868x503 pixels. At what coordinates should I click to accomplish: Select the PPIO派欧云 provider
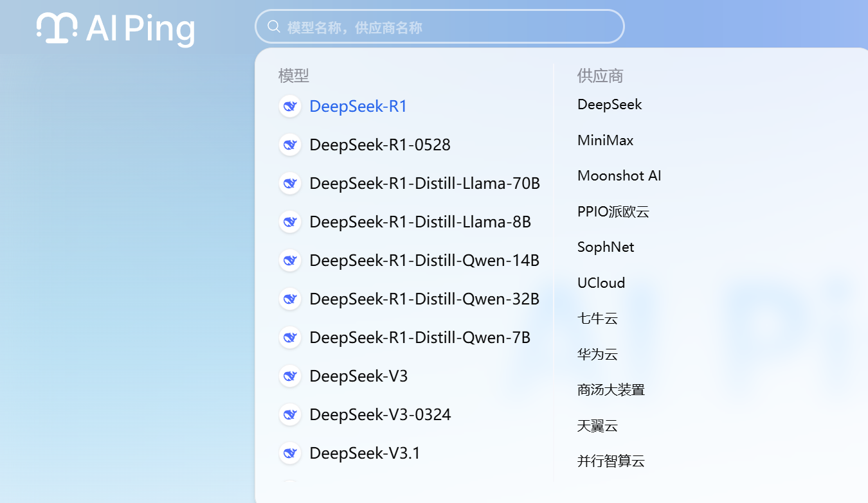tap(613, 211)
